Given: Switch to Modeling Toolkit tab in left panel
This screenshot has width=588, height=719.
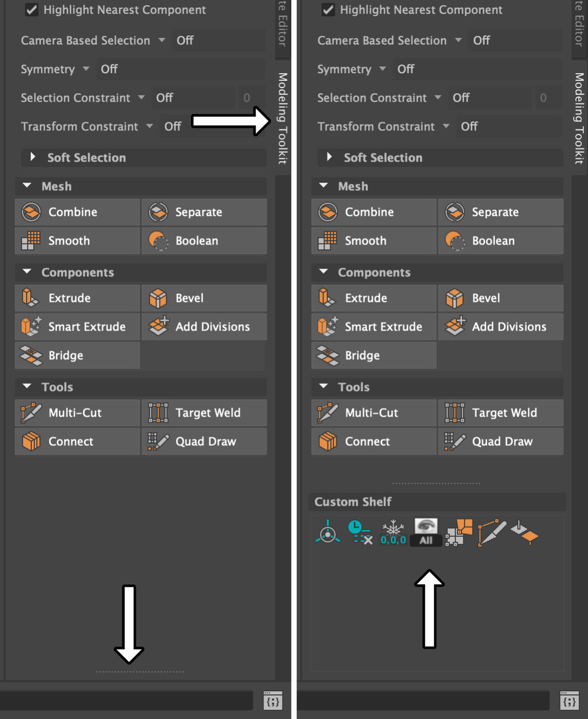Looking at the screenshot, I should coord(282,118).
